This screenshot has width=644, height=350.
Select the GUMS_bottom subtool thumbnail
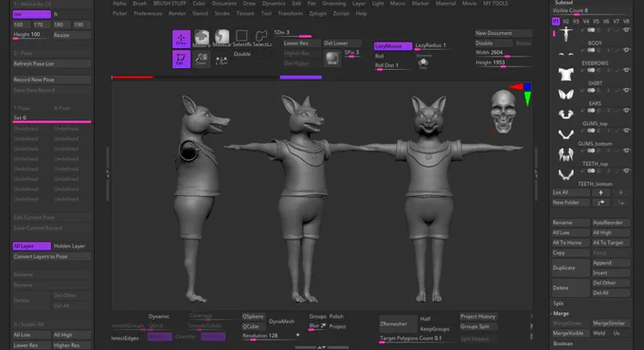pyautogui.click(x=566, y=134)
